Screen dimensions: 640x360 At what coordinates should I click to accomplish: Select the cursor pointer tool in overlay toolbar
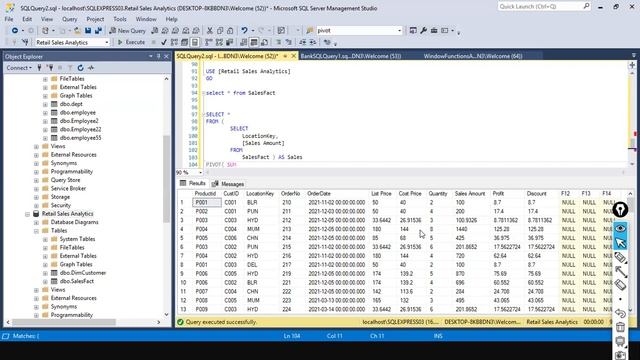[620, 242]
